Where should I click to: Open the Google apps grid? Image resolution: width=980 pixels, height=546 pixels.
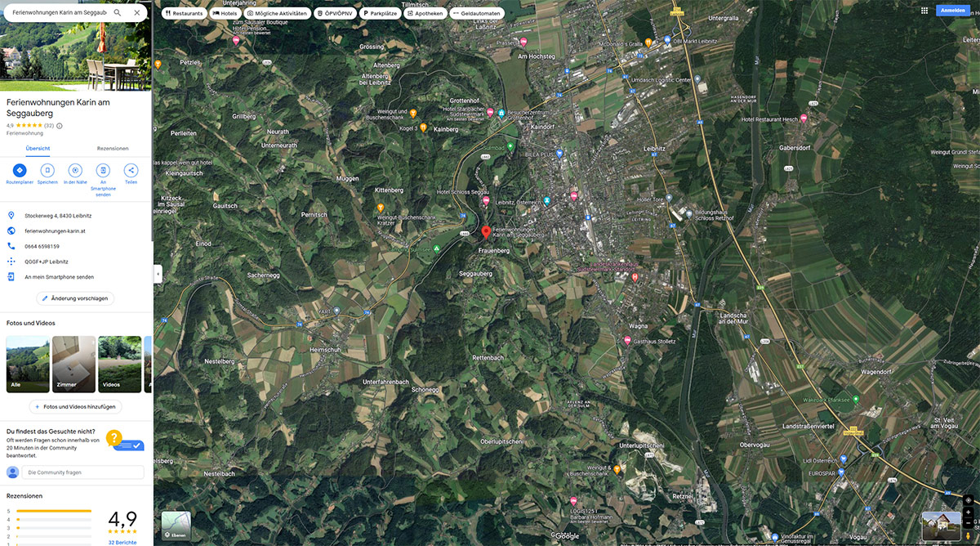[x=924, y=11]
